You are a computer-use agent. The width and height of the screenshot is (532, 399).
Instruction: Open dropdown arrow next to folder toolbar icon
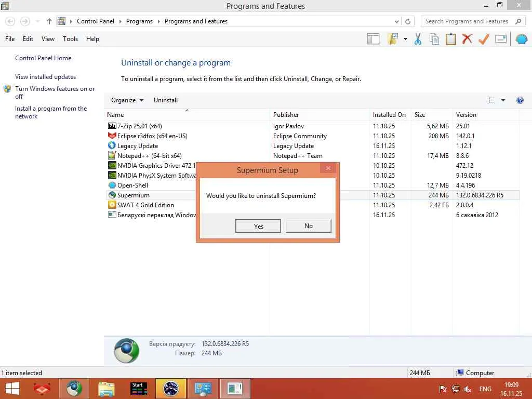click(405, 39)
